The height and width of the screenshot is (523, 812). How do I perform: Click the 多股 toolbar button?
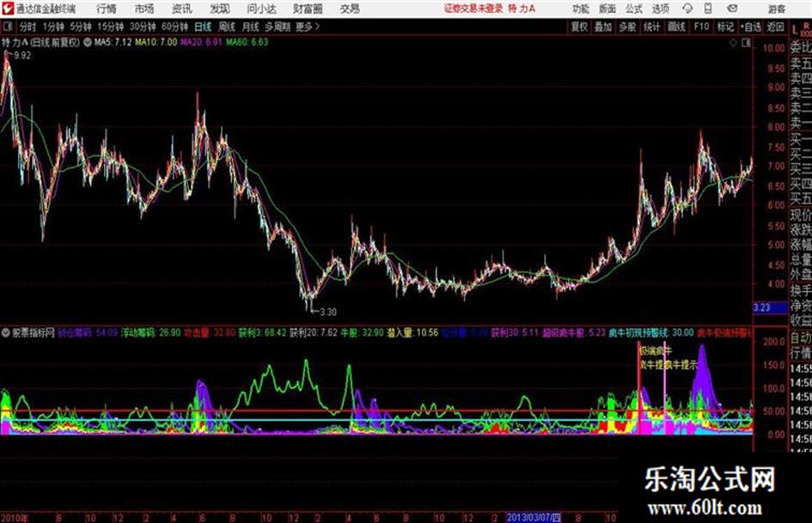coord(627,27)
